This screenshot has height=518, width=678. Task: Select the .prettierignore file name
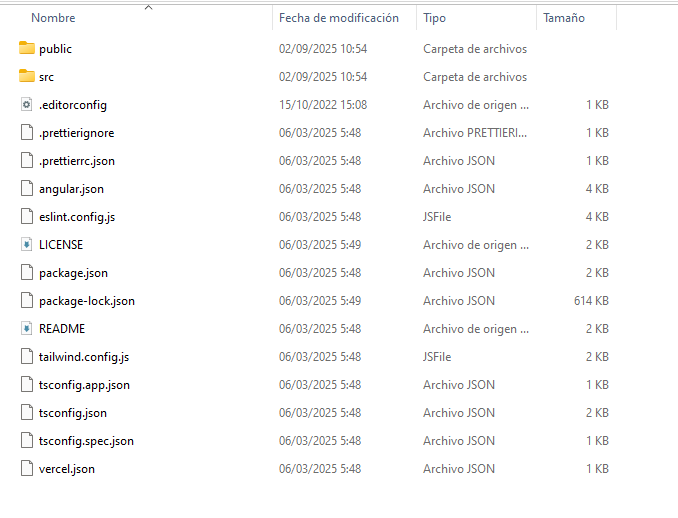(x=76, y=132)
